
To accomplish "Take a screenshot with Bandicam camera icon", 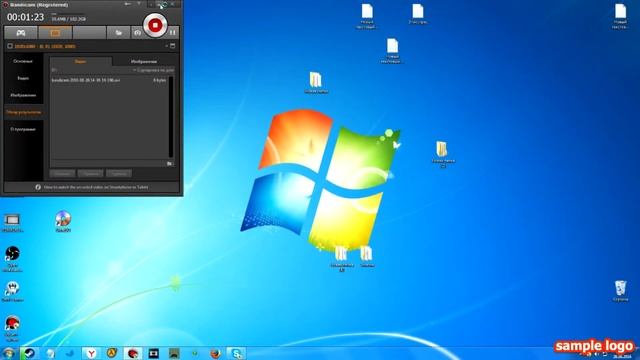I will click(138, 33).
